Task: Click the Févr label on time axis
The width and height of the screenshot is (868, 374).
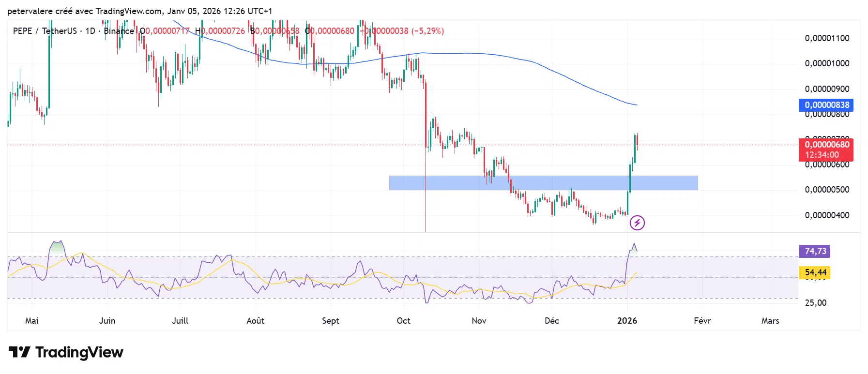Action: coord(702,321)
